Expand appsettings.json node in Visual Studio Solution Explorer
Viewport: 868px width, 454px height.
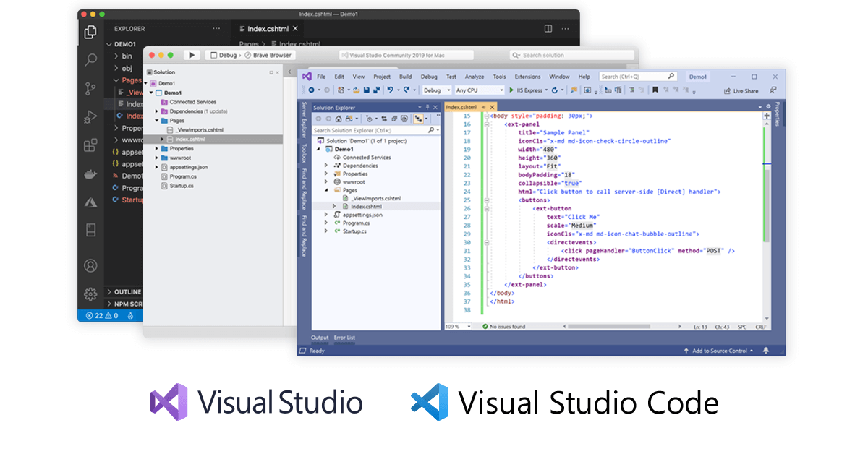click(326, 215)
